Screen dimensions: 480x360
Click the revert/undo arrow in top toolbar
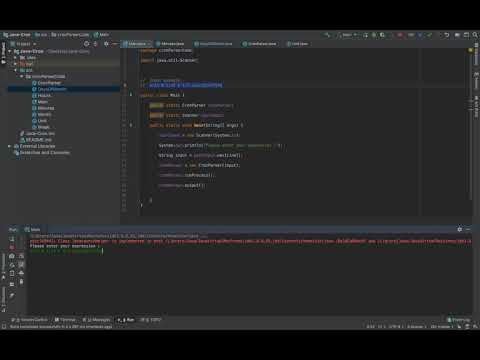(x=447, y=35)
